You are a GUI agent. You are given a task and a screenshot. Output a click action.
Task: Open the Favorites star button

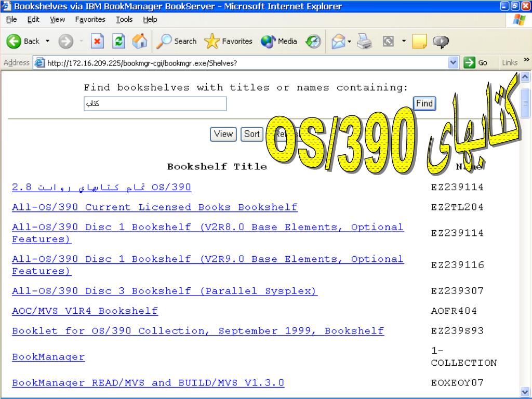[229, 42]
